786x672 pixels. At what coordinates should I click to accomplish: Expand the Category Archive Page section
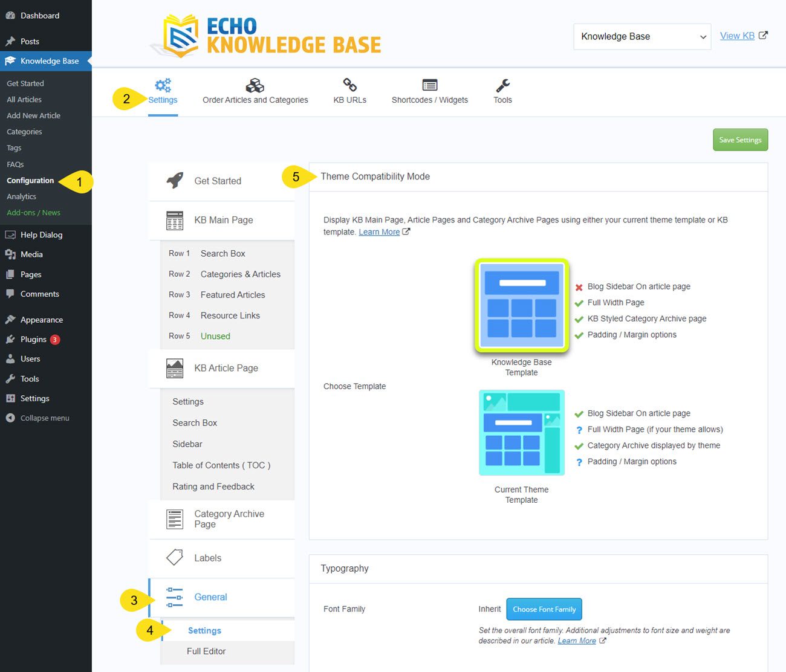[229, 519]
